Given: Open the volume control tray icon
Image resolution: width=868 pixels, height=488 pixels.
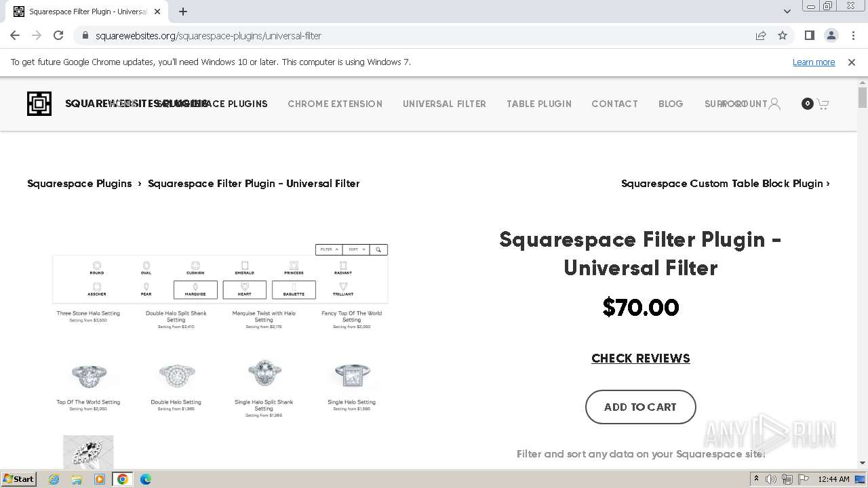Looking at the screenshot, I should tap(771, 479).
